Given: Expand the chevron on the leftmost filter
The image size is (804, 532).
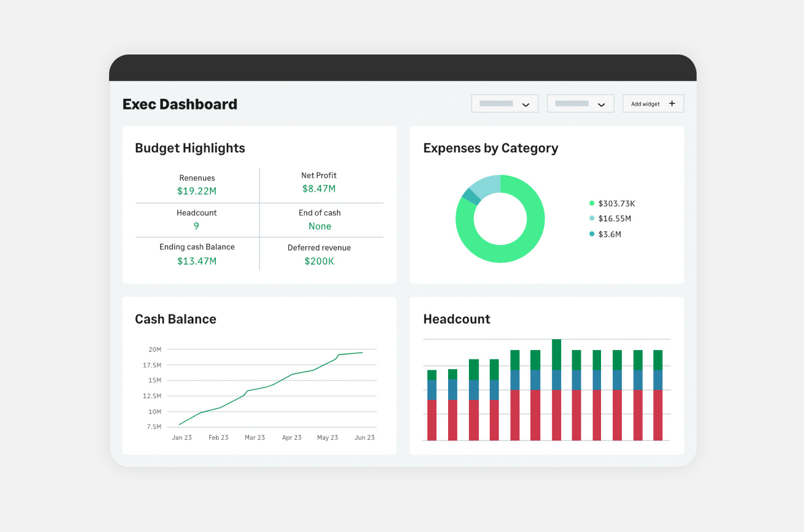Looking at the screenshot, I should [x=526, y=103].
